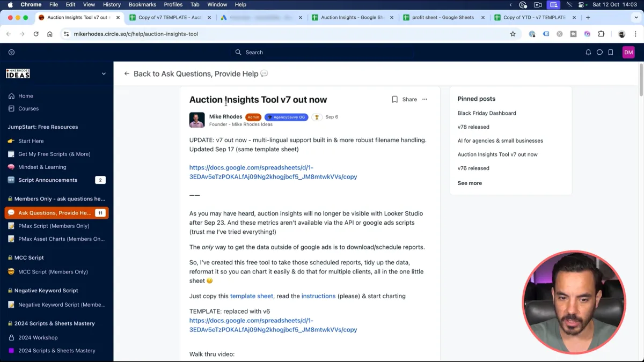Open the Chrome File menu
644x362 pixels.
54,4
